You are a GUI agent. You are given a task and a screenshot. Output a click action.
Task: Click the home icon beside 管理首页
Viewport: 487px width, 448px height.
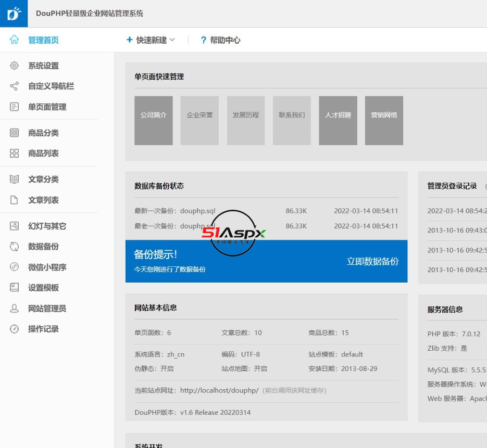pyautogui.click(x=14, y=40)
